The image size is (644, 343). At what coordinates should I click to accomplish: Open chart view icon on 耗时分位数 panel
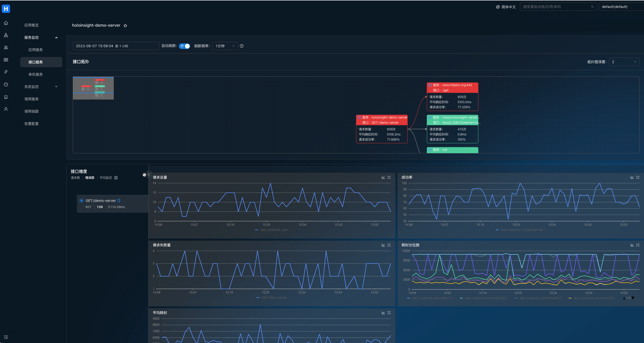(632, 245)
